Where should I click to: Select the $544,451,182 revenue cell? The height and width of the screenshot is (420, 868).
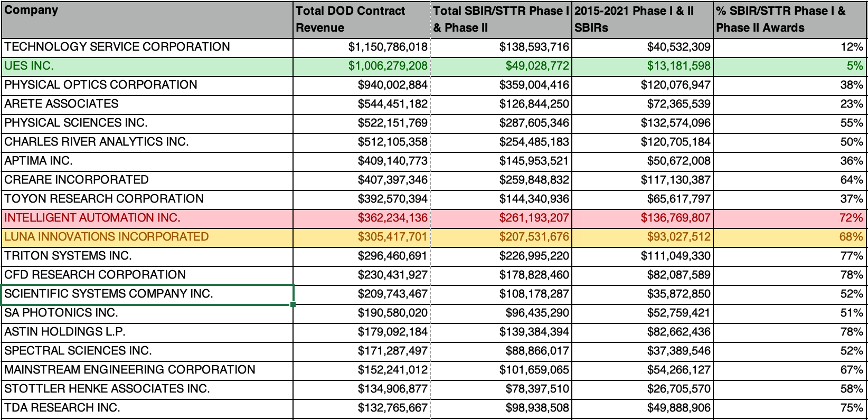(x=362, y=104)
